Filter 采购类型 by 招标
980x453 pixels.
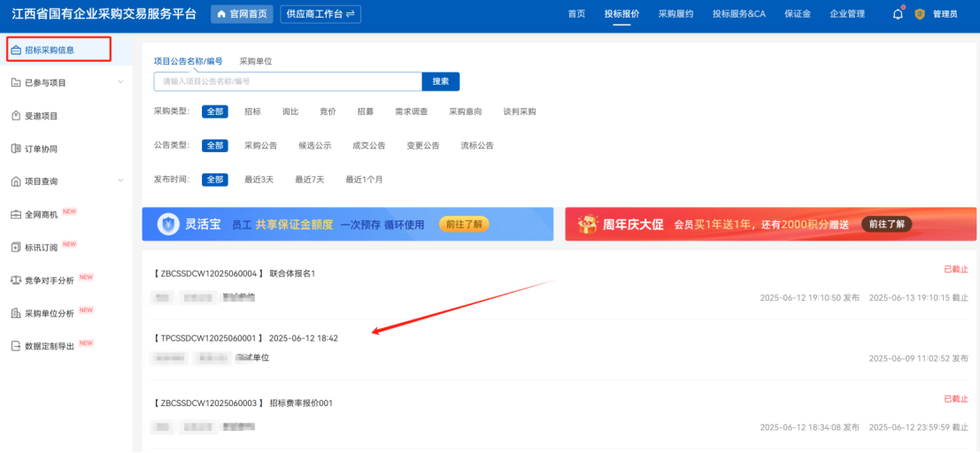(252, 111)
